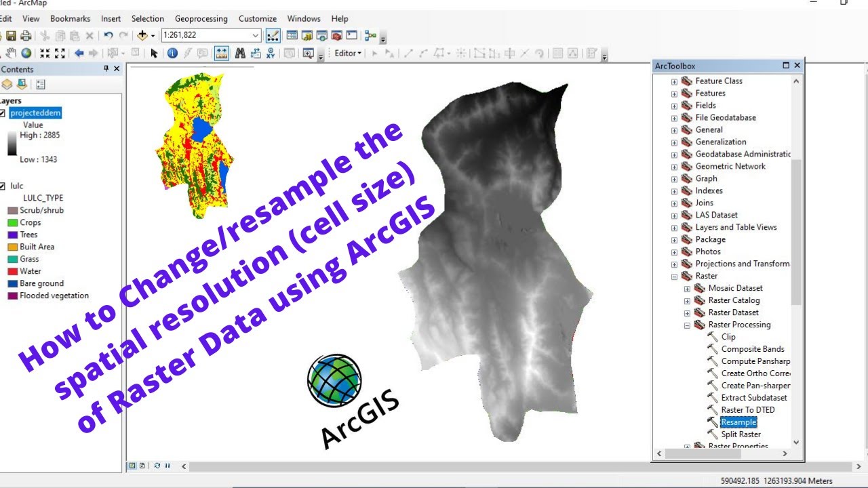
Task: Go back to previous extent arrow
Action: coord(79,53)
